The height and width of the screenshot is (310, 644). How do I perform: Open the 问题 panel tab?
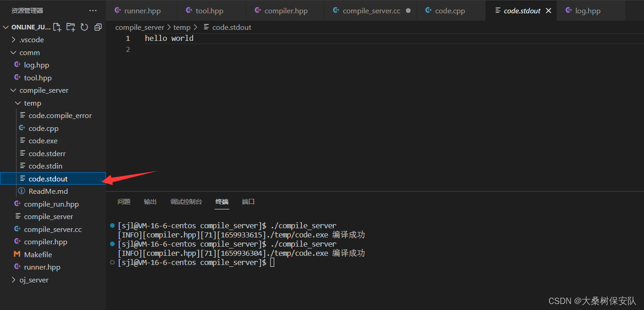pyautogui.click(x=124, y=202)
